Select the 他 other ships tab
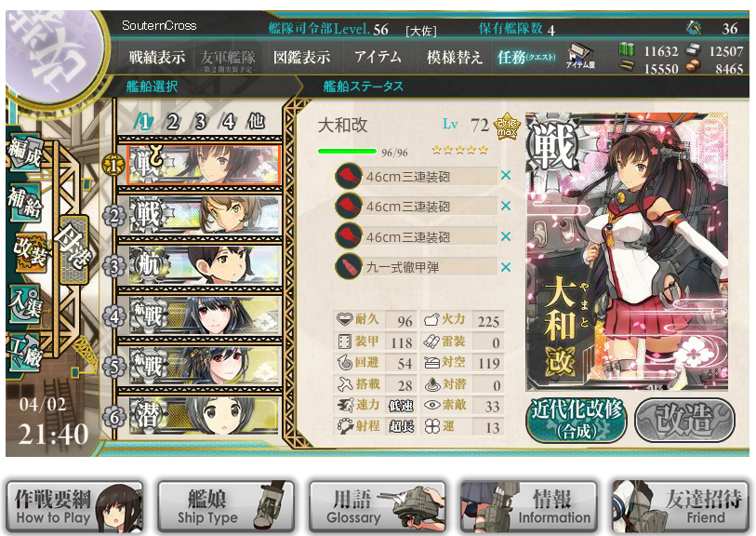Image resolution: width=756 pixels, height=536 pixels. [x=256, y=121]
